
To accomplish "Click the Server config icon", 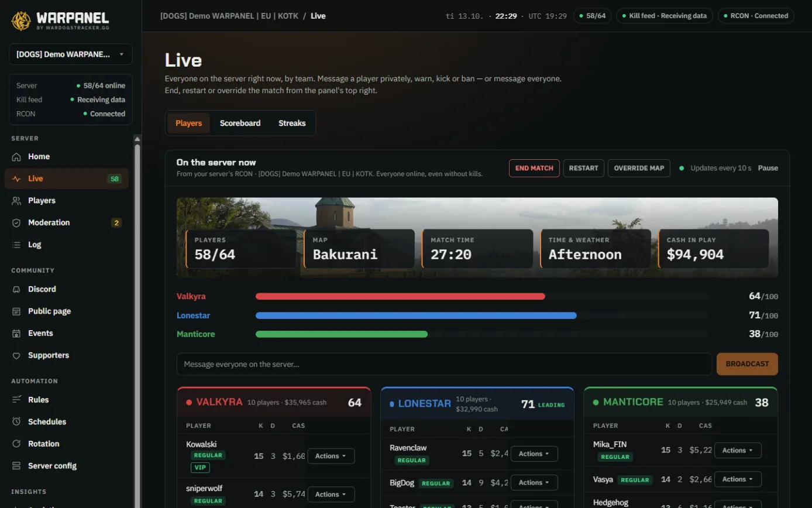I will pos(16,466).
